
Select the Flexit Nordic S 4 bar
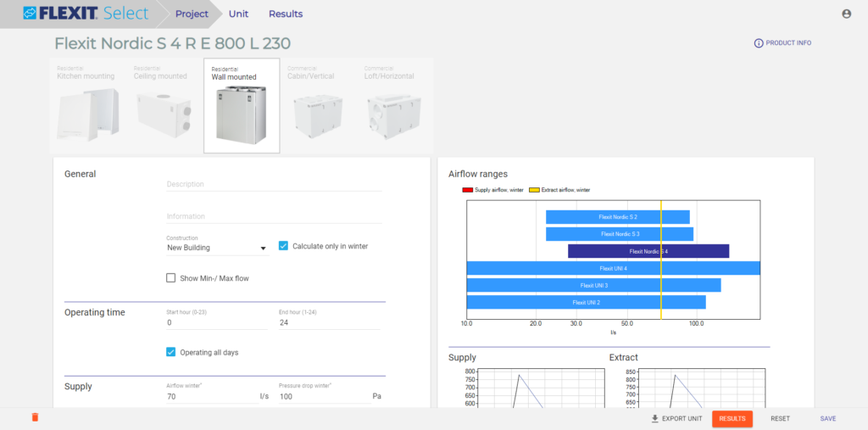coord(648,251)
